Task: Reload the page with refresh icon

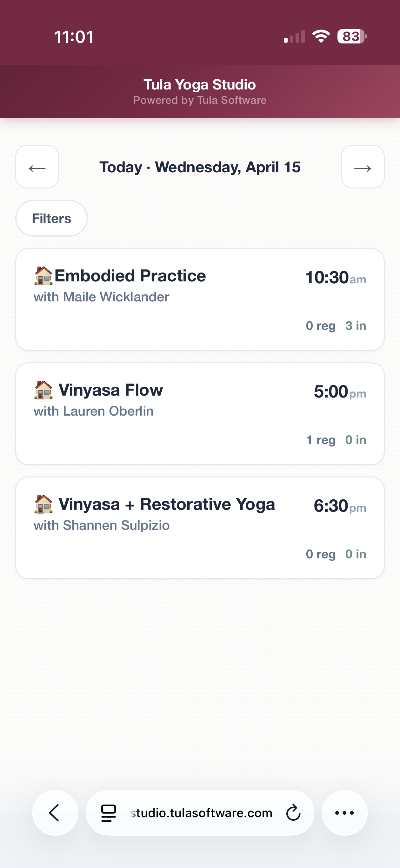Action: coord(293,813)
